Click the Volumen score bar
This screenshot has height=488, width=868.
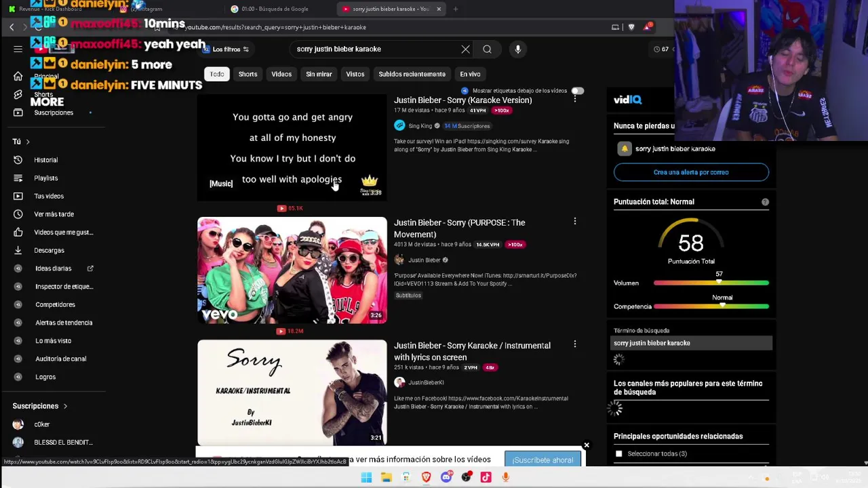[711, 283]
